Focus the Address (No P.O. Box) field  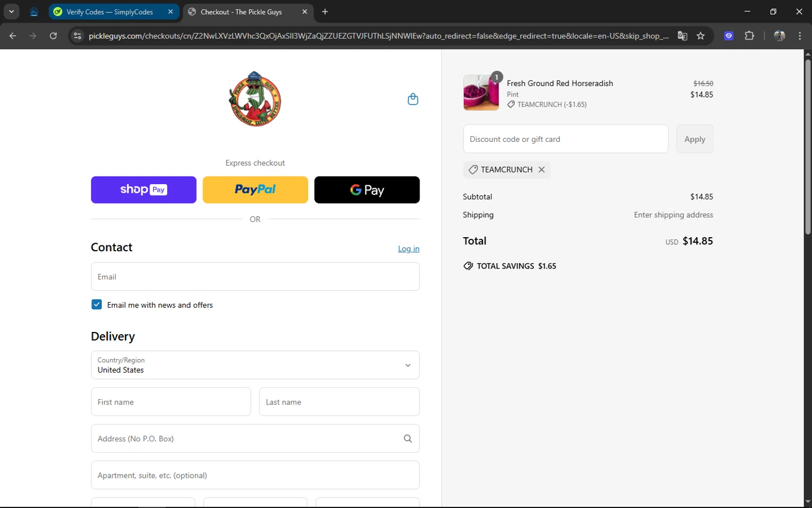tap(255, 439)
